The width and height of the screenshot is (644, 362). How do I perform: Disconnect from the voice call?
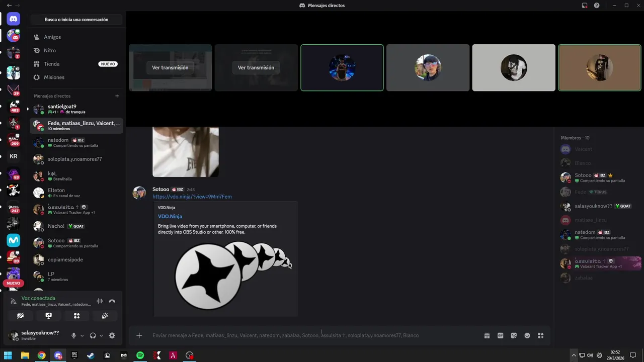(112, 301)
